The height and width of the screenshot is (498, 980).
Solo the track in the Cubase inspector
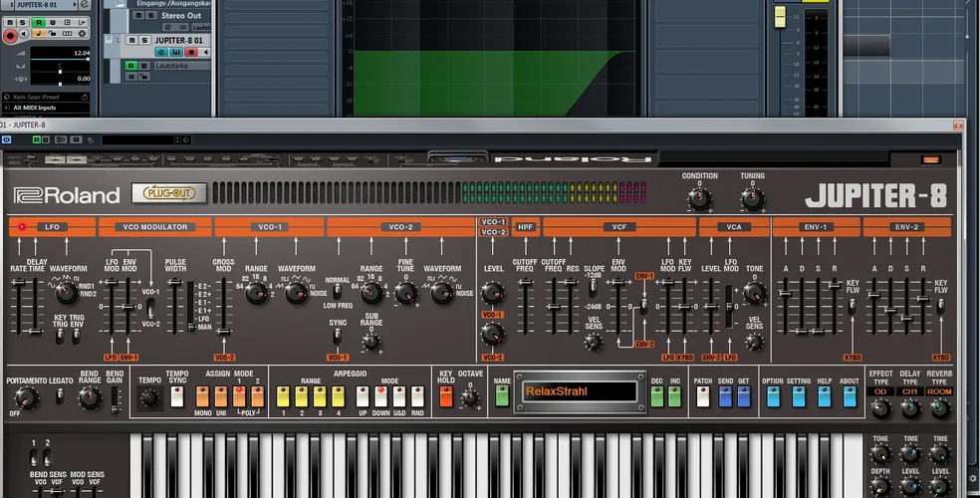tap(23, 23)
